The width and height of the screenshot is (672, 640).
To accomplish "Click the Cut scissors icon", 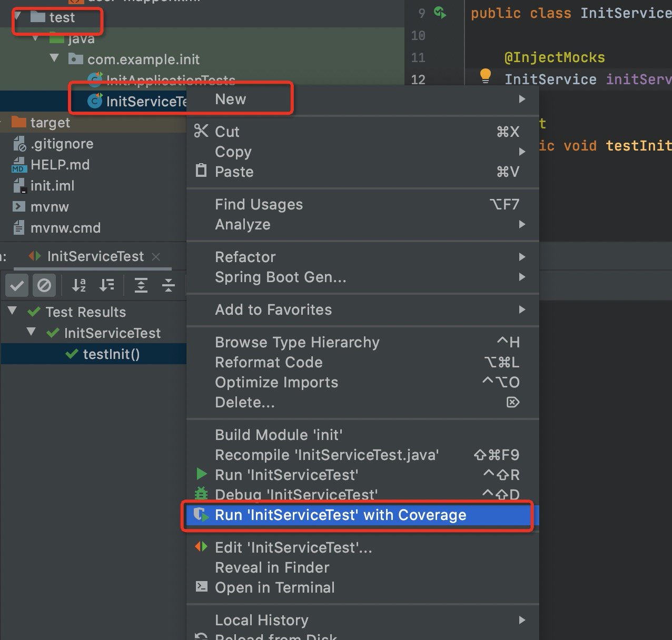I will (x=201, y=131).
